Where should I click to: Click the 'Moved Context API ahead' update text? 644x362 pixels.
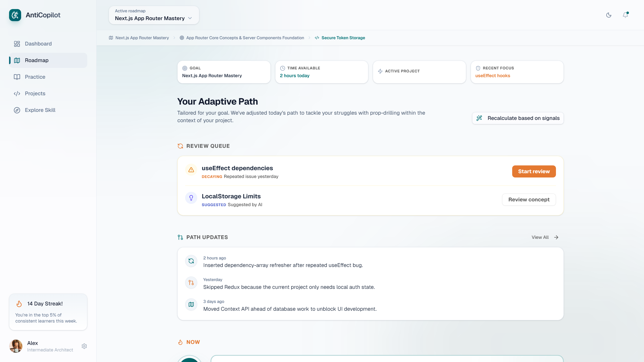[x=290, y=309]
